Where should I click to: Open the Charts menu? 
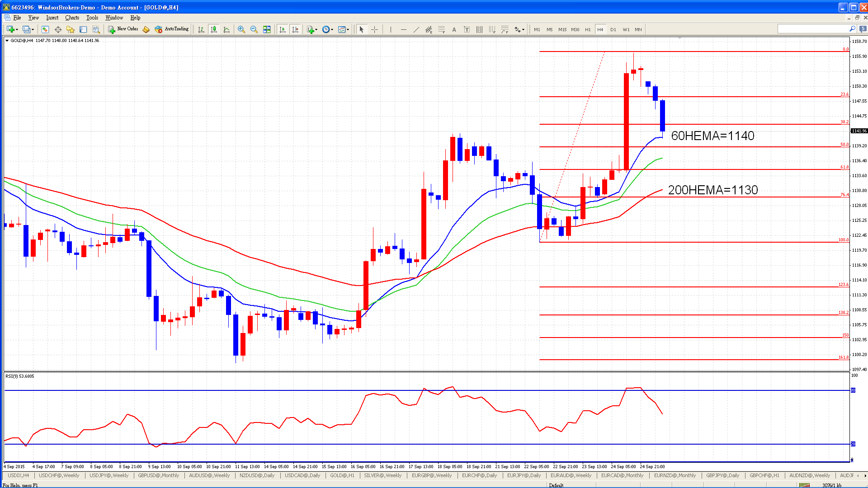(72, 18)
